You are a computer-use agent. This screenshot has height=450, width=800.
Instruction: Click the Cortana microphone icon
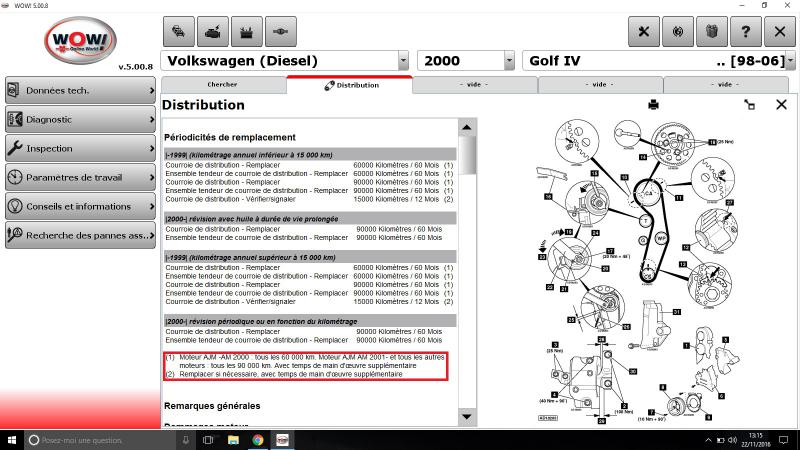(x=185, y=440)
